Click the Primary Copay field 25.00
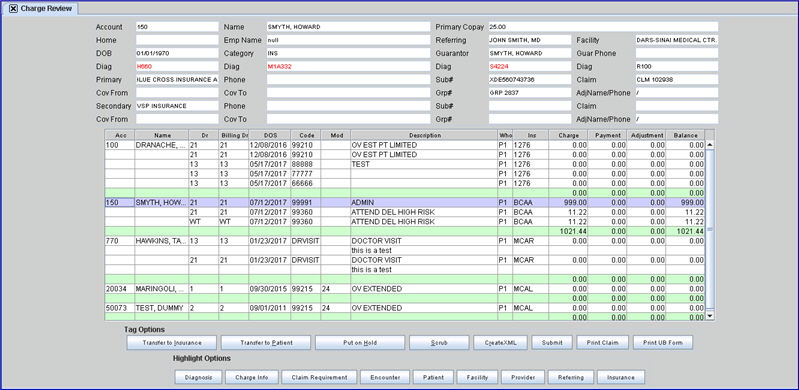799x390 pixels. point(603,27)
